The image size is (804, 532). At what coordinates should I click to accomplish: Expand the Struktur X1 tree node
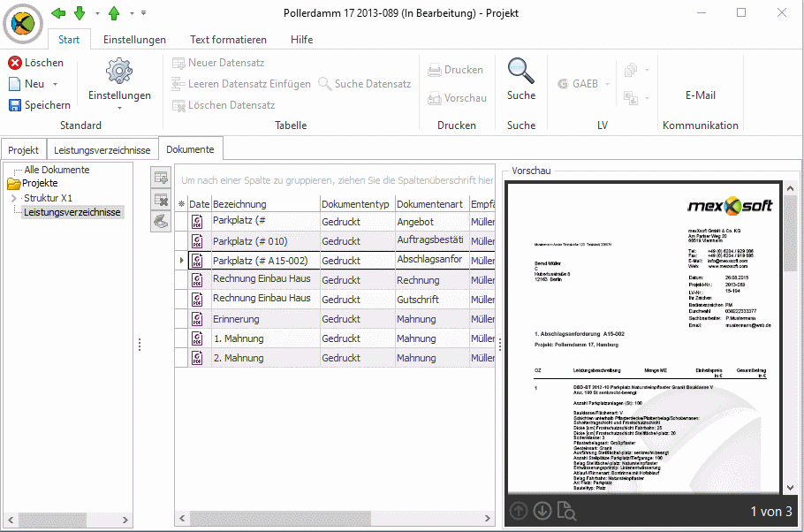tap(14, 198)
